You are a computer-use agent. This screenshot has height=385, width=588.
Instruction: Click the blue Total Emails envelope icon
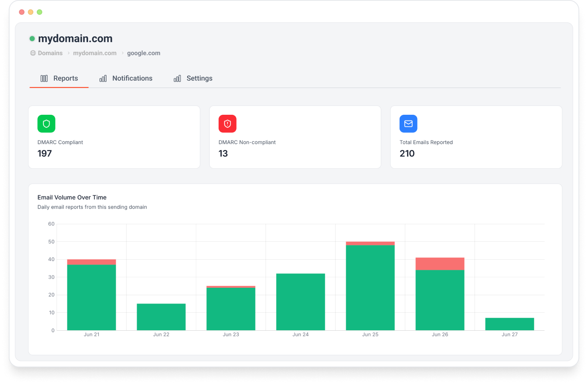(408, 124)
